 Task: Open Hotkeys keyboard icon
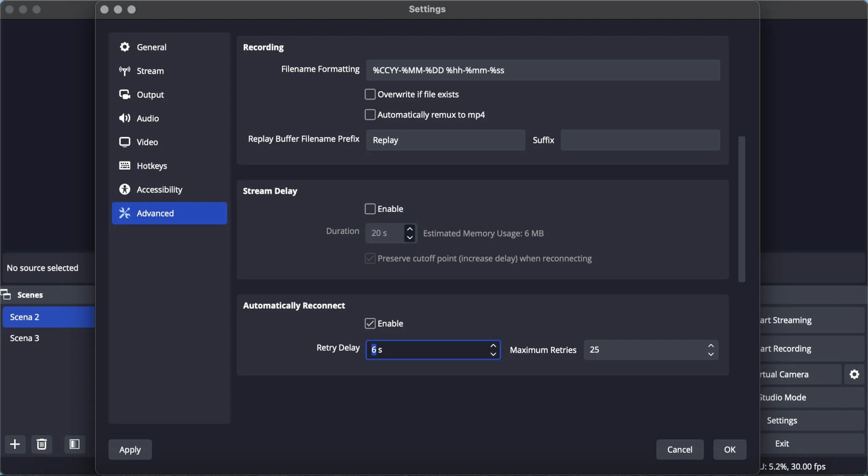(x=124, y=166)
